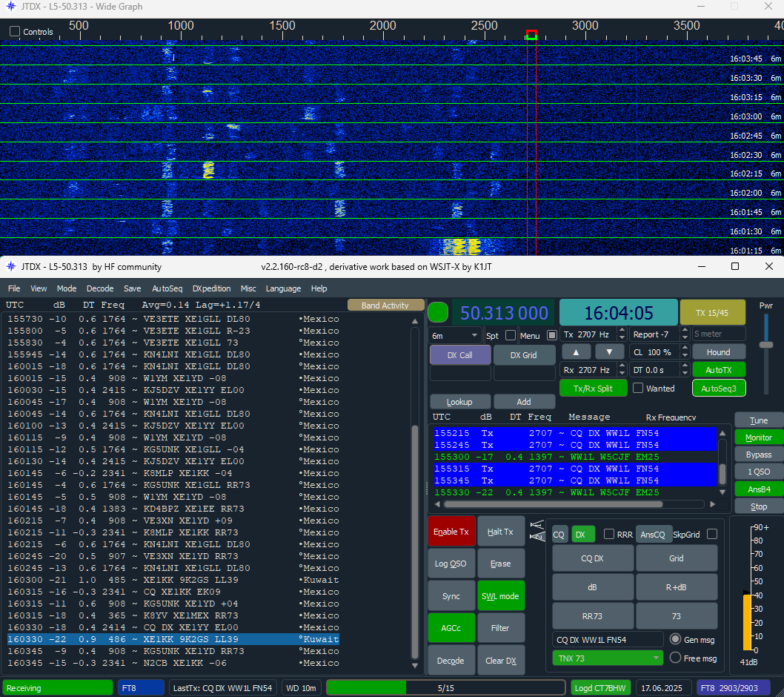Click the CQ DX WW1L FN54 message field
The image size is (784, 697).
pyautogui.click(x=608, y=639)
